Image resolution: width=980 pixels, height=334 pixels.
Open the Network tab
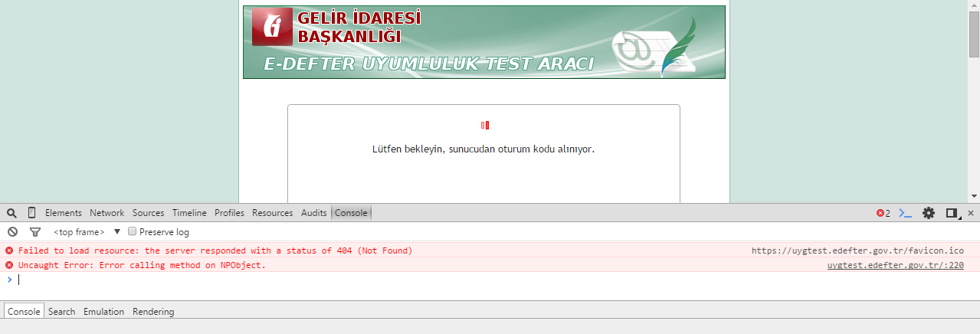(107, 213)
